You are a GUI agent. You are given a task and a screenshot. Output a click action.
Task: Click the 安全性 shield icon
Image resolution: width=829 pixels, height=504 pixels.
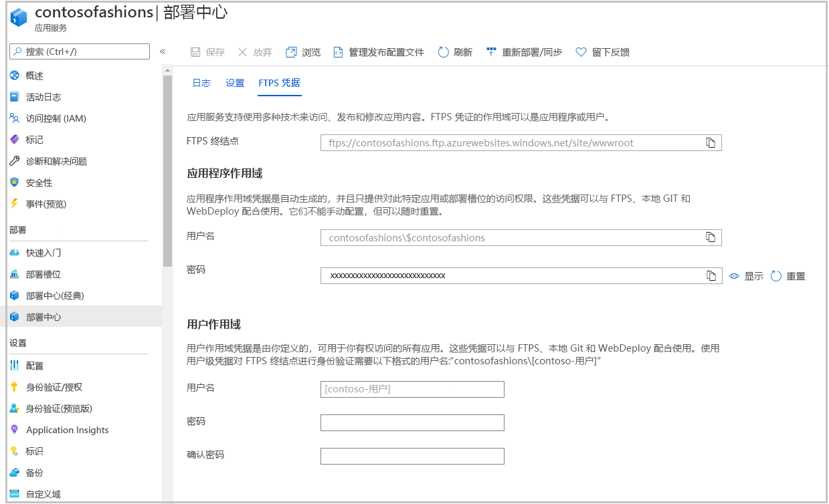click(x=15, y=182)
